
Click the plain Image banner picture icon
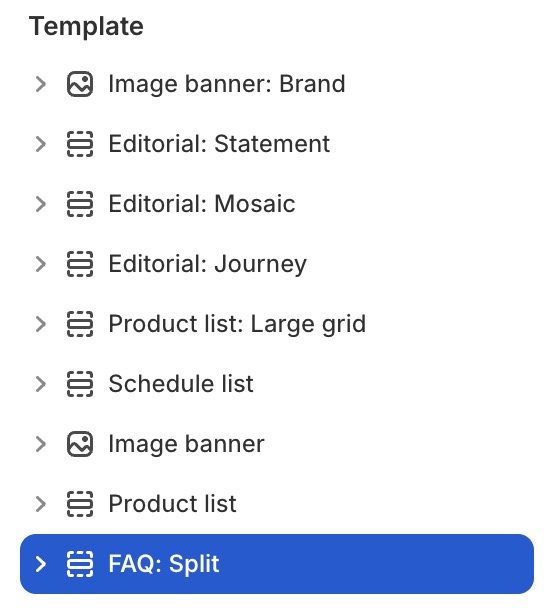[80, 444]
